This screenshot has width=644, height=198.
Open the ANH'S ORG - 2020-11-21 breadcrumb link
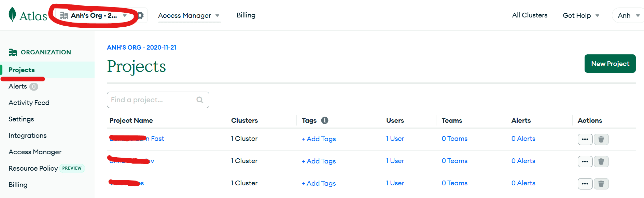tap(142, 47)
